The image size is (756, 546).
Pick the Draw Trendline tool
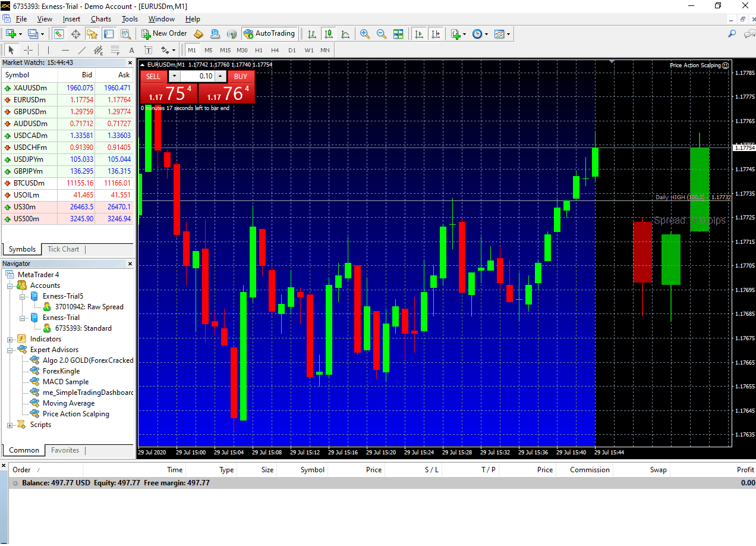[x=82, y=50]
